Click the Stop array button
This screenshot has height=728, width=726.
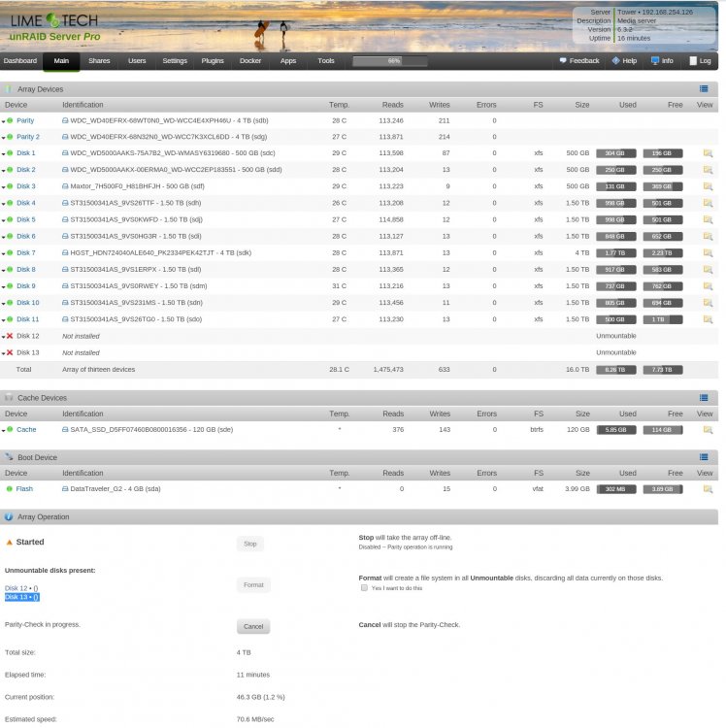[x=250, y=544]
